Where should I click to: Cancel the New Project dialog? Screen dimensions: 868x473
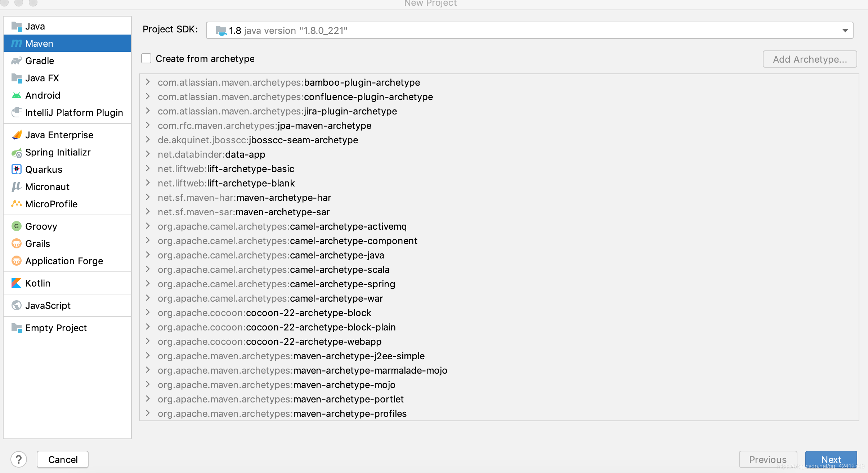point(63,459)
